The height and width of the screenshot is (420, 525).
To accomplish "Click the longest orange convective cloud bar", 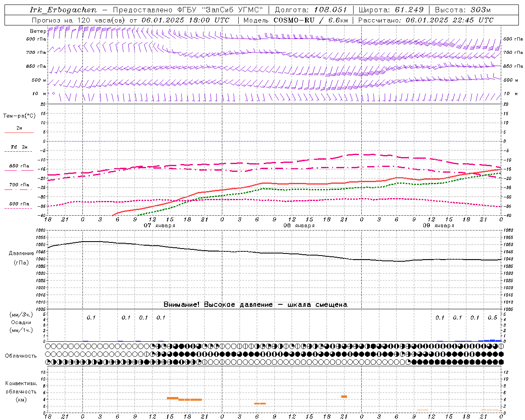I will coord(190,399).
